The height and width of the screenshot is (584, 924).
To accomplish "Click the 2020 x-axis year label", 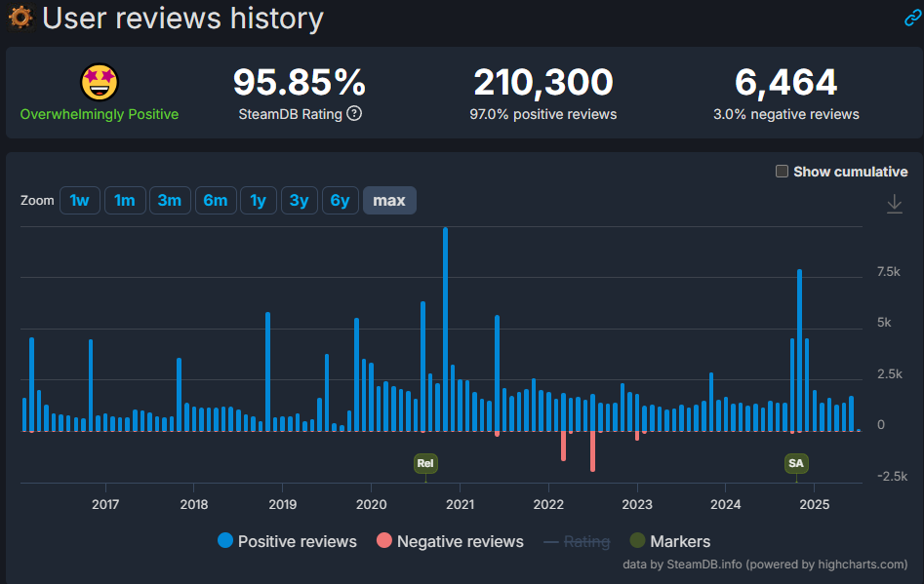I will [371, 504].
